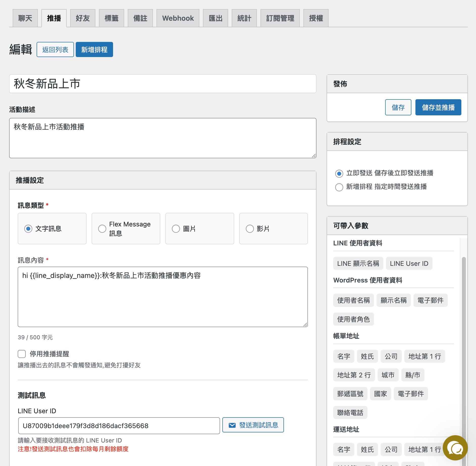Choose Flex Message 訊息 type
This screenshot has width=476, height=466.
(102, 229)
